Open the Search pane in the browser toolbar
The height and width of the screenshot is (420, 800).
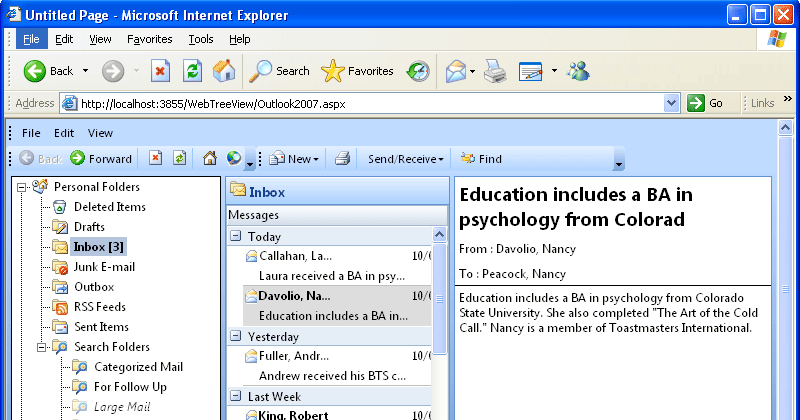[280, 71]
